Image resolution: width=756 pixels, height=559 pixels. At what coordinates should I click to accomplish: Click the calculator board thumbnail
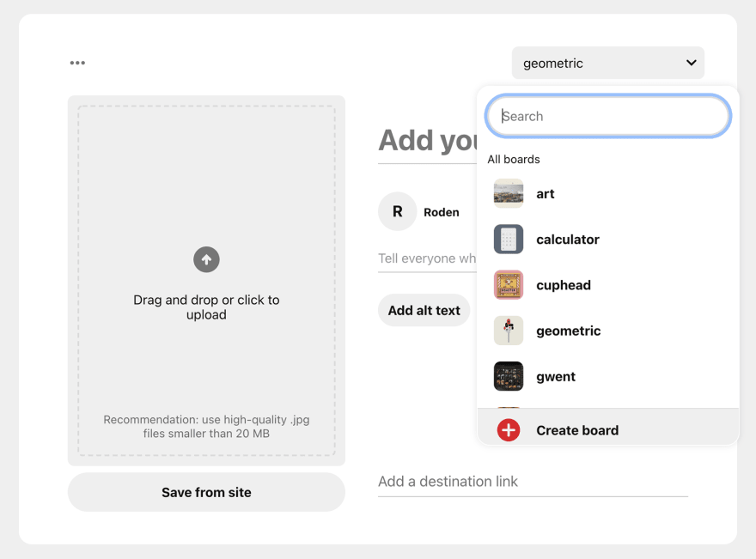509,239
